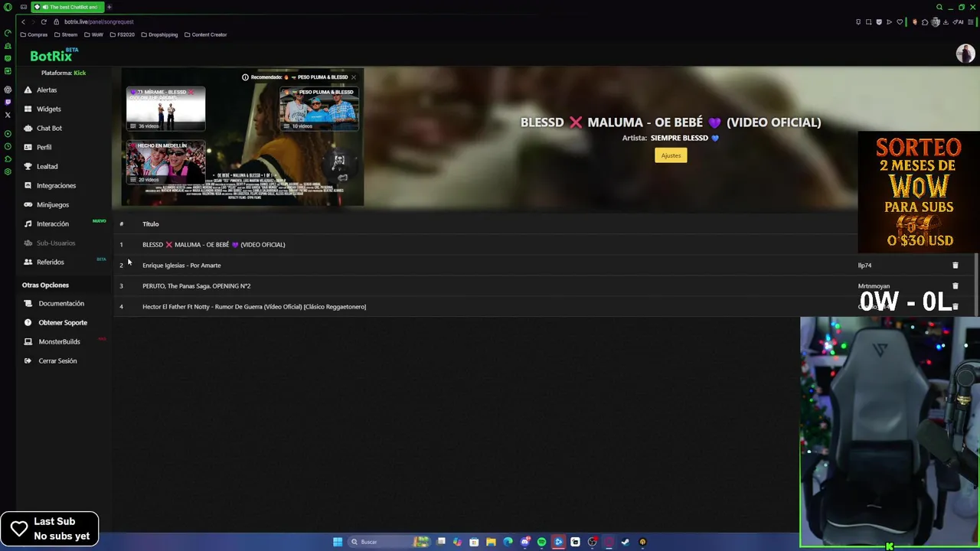This screenshot has height=551, width=980.
Task: Open the WoW bookmark folder
Action: pos(94,34)
